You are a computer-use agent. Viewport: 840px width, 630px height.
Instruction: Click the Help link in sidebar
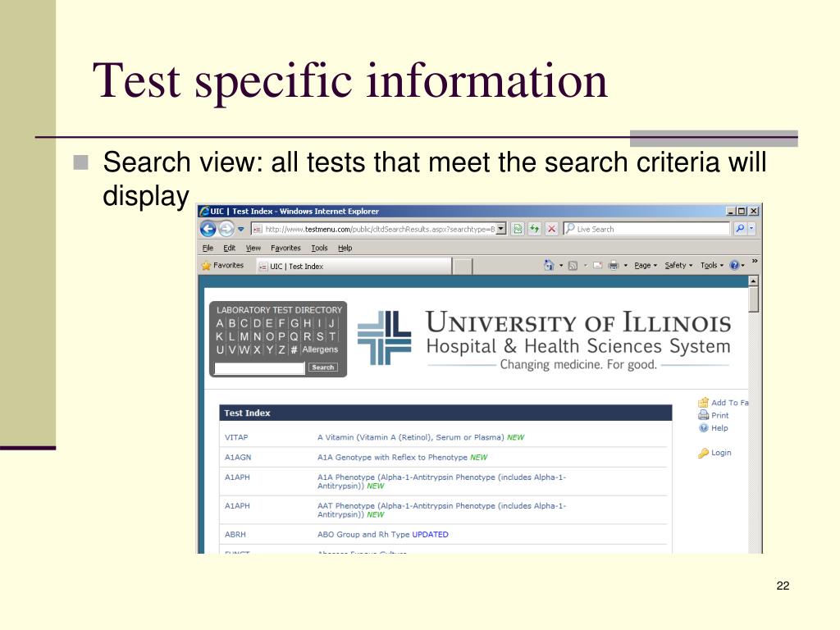click(714, 428)
